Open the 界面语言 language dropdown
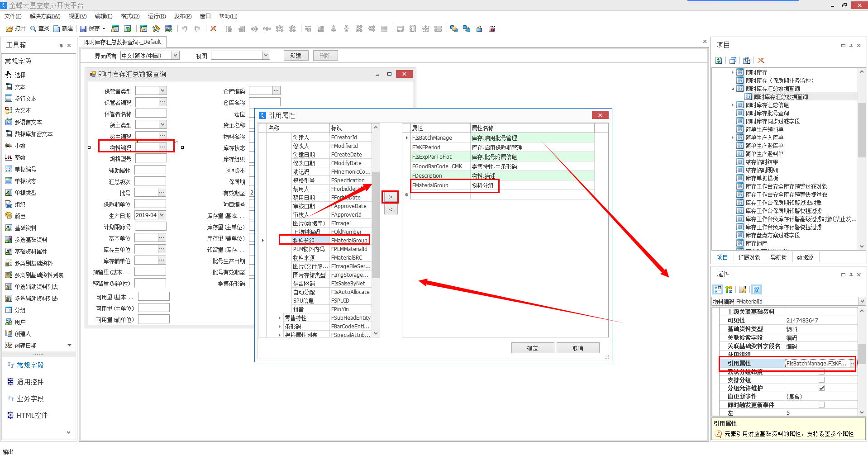Image resolution: width=868 pixels, height=455 pixels. pyautogui.click(x=176, y=55)
